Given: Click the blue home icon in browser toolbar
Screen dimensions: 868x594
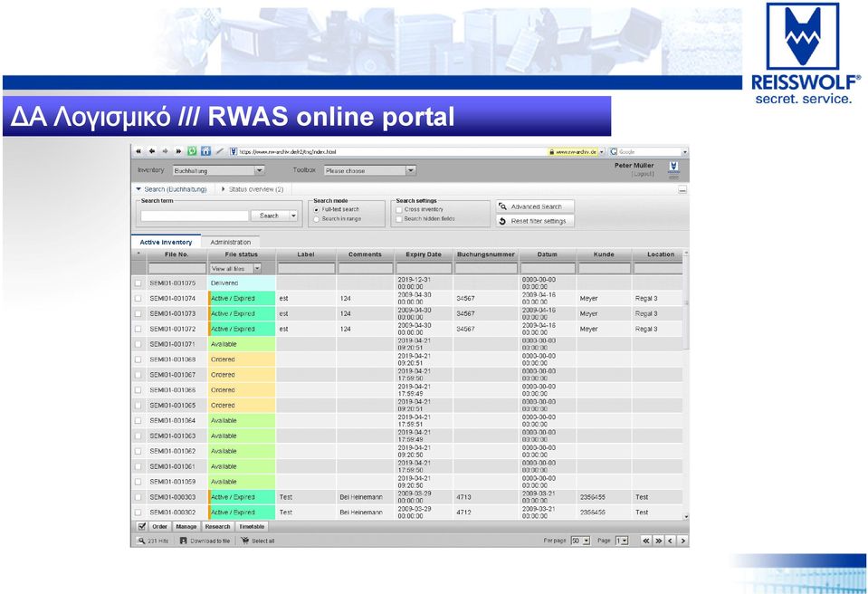Looking at the screenshot, I should [x=206, y=151].
